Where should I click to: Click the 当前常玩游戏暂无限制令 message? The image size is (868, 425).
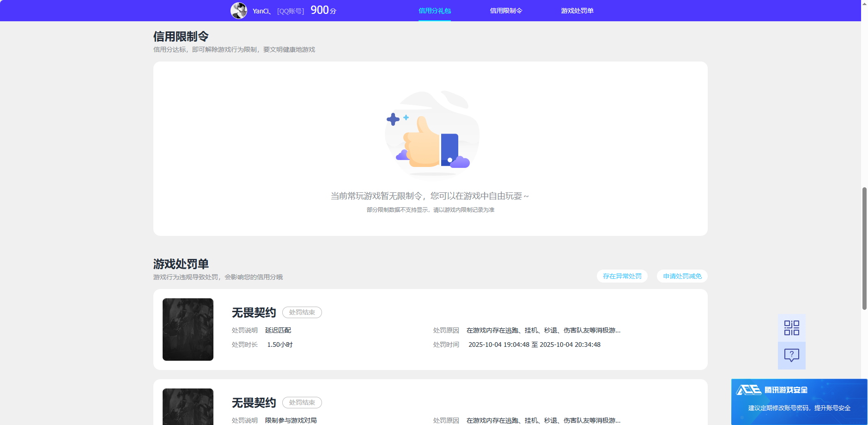coord(430,196)
